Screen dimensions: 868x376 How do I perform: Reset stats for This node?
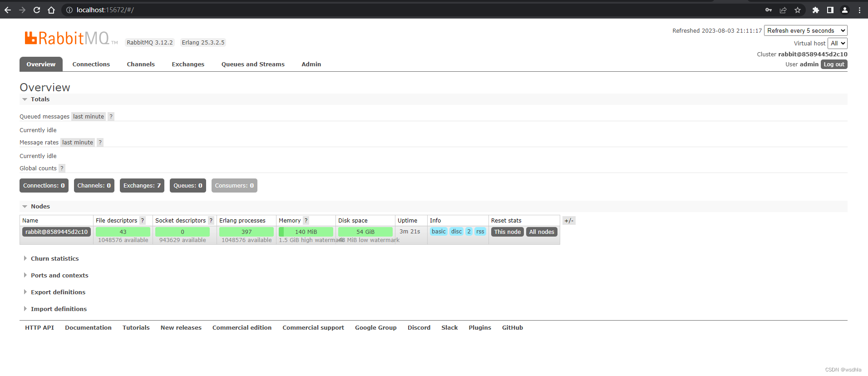(x=508, y=232)
